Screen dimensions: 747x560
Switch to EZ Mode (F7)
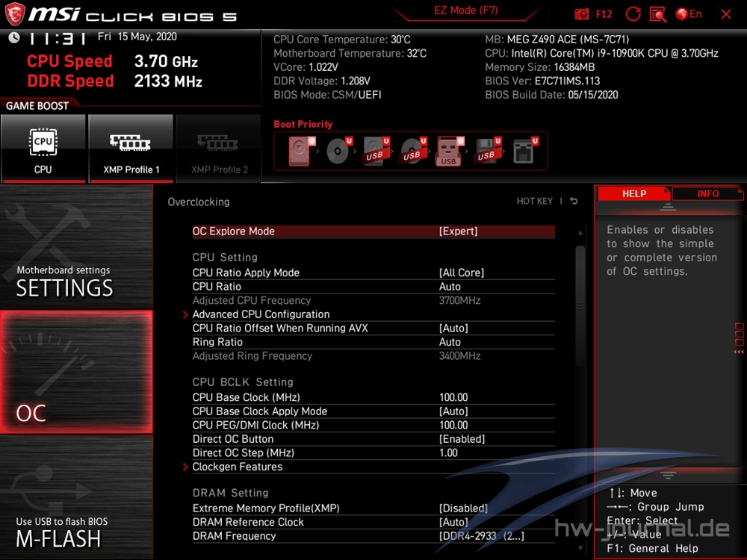click(465, 10)
